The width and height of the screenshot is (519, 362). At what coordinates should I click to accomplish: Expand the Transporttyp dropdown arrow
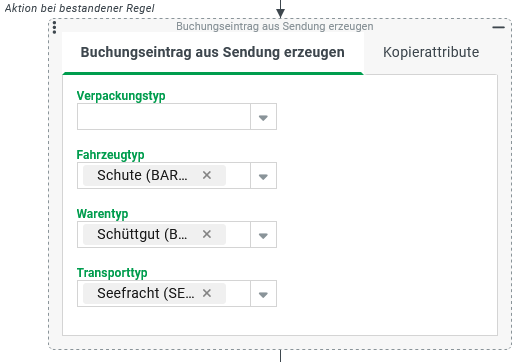(x=263, y=294)
